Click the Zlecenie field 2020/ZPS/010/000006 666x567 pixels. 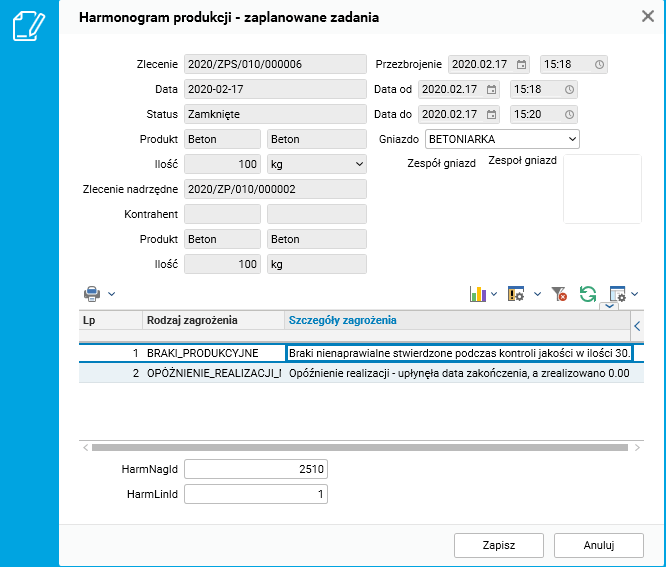[x=275, y=65]
